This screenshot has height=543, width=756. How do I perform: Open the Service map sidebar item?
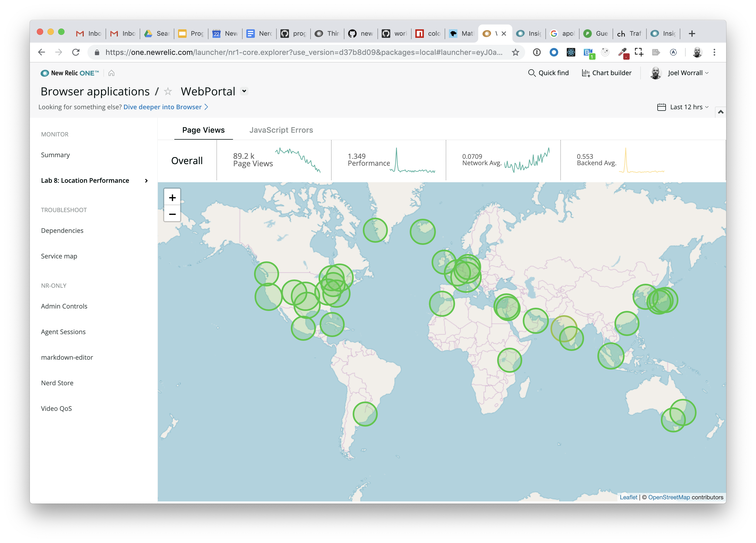59,256
